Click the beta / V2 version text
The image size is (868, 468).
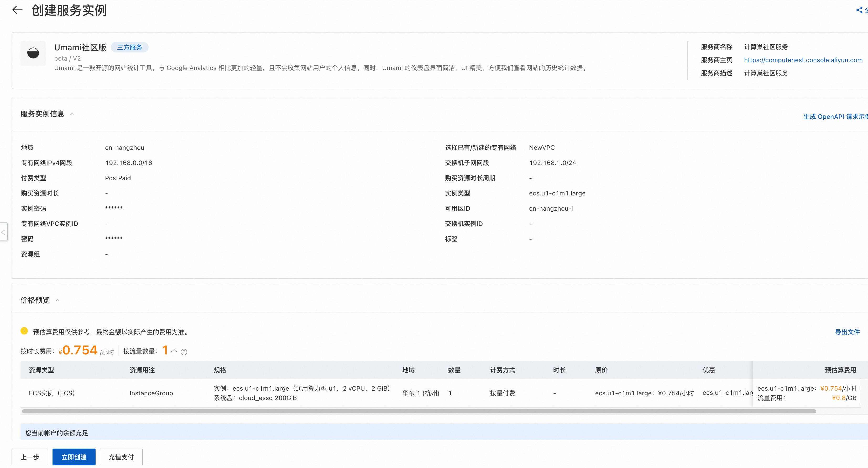(x=67, y=58)
